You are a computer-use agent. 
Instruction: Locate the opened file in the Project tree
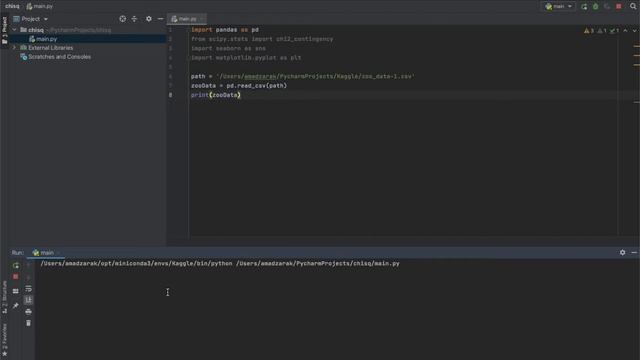(122, 19)
